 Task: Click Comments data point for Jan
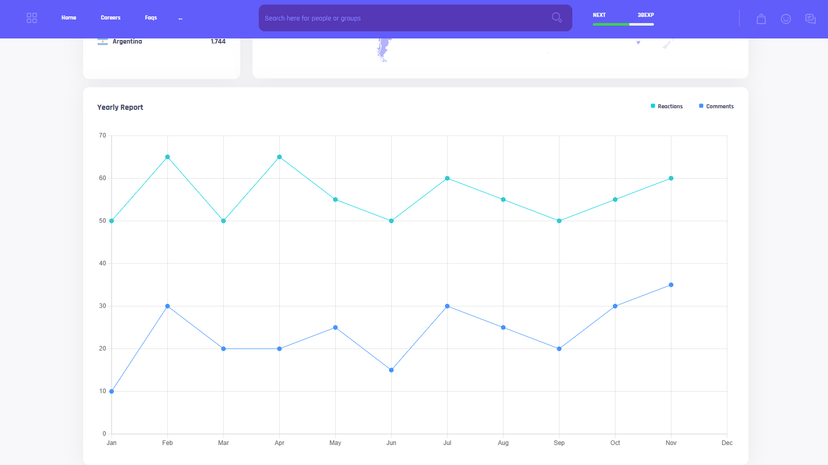coord(111,392)
